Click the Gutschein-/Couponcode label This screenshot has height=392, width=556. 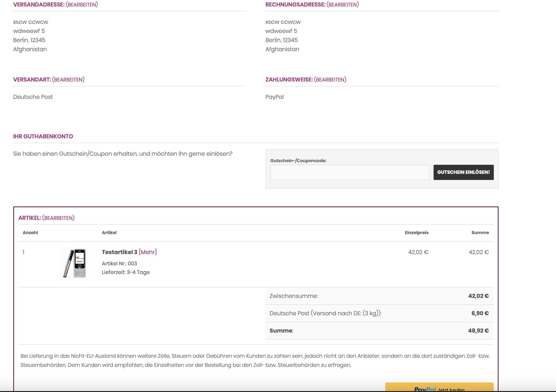tap(298, 161)
